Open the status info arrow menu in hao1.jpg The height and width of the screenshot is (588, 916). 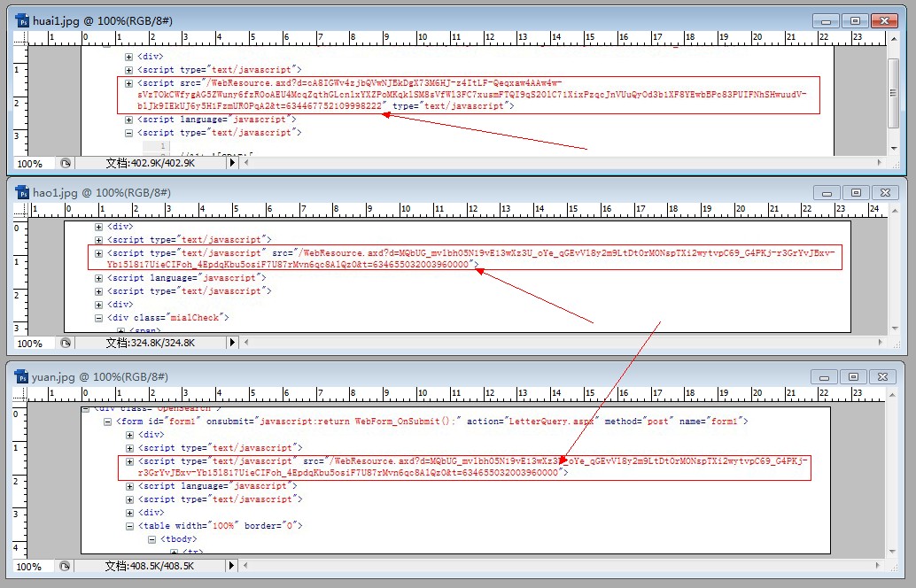233,344
